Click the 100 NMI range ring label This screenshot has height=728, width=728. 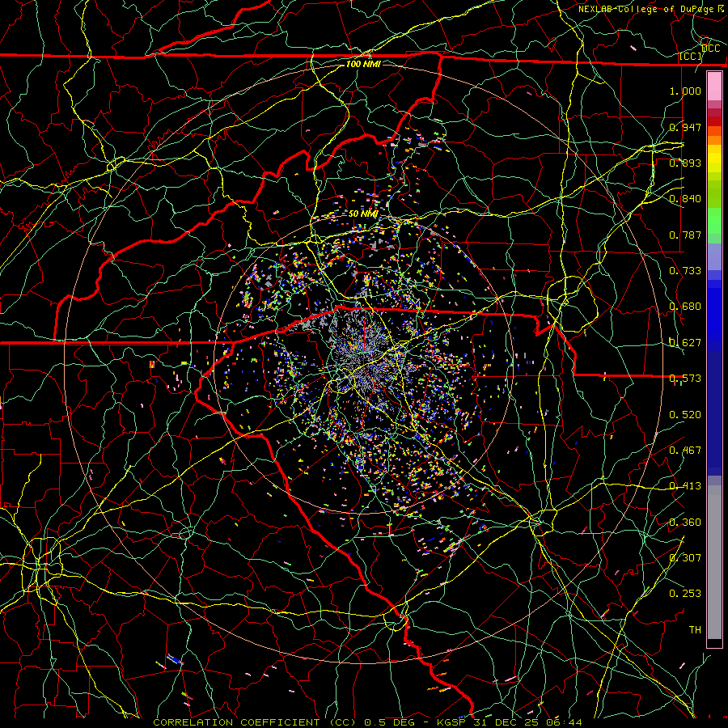[363, 64]
